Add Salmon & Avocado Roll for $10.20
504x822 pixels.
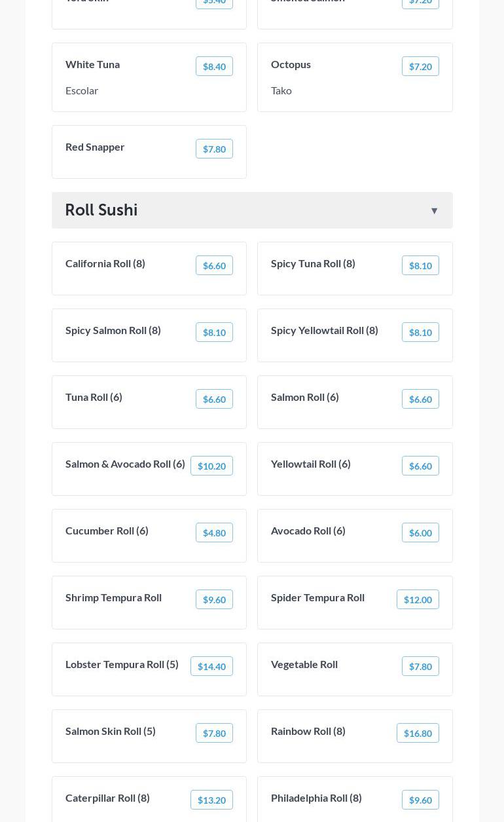pos(211,466)
